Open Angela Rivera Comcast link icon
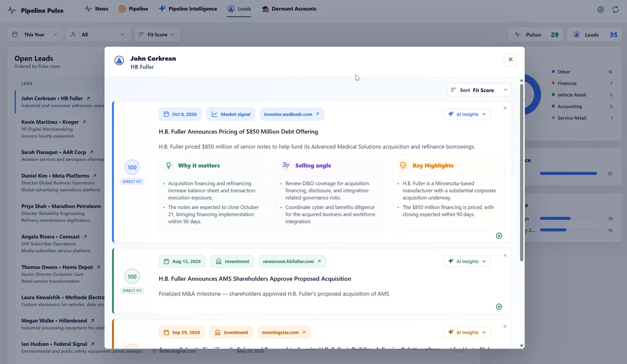 coord(85,236)
